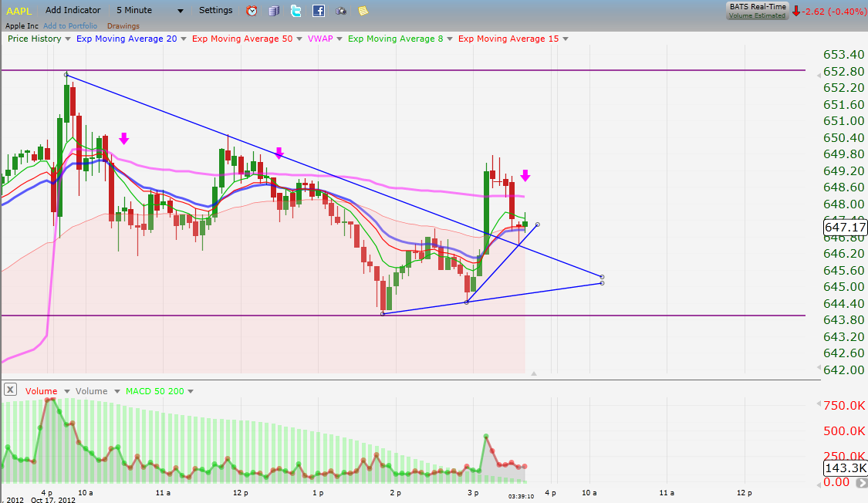
Task: Click the 643.80 price axis label
Action: 843,319
